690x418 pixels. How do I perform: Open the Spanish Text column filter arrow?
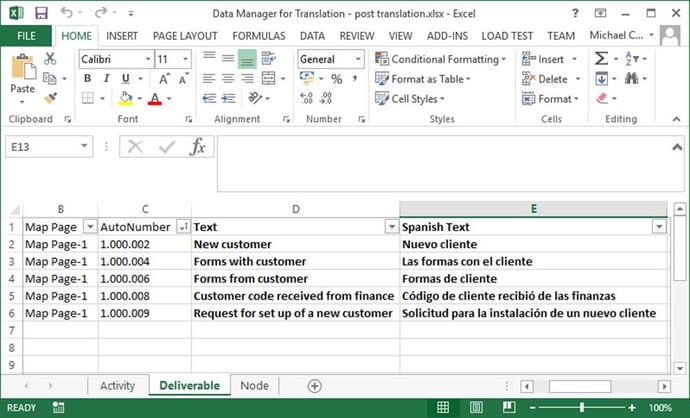[659, 227]
